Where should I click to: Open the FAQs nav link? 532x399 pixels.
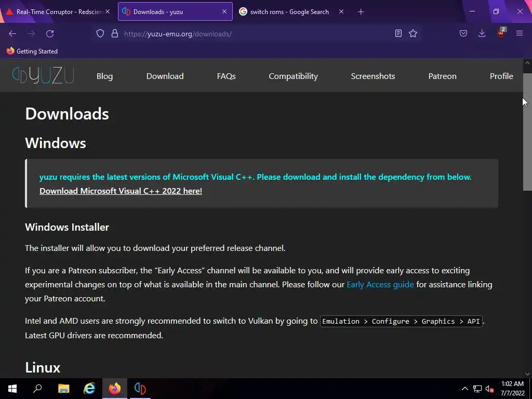click(227, 76)
